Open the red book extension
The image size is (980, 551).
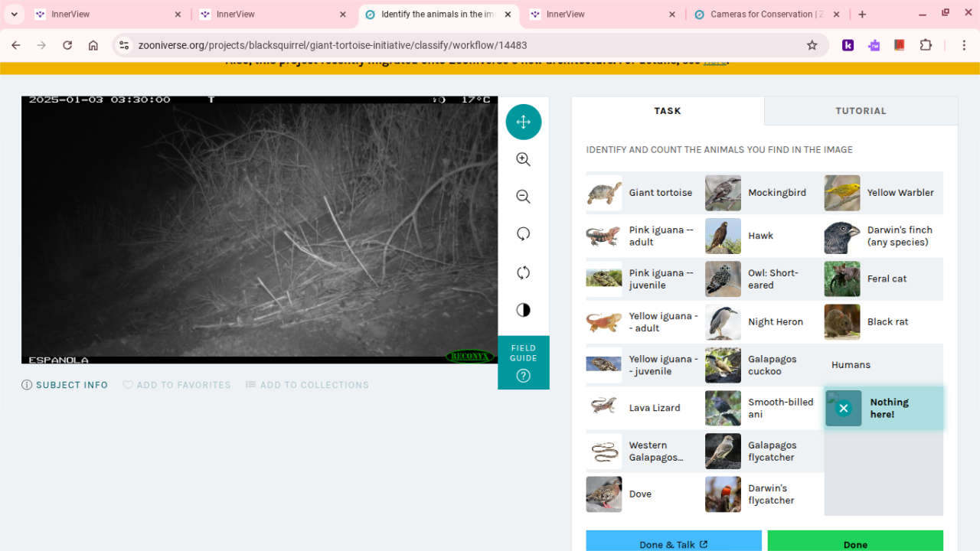(900, 45)
